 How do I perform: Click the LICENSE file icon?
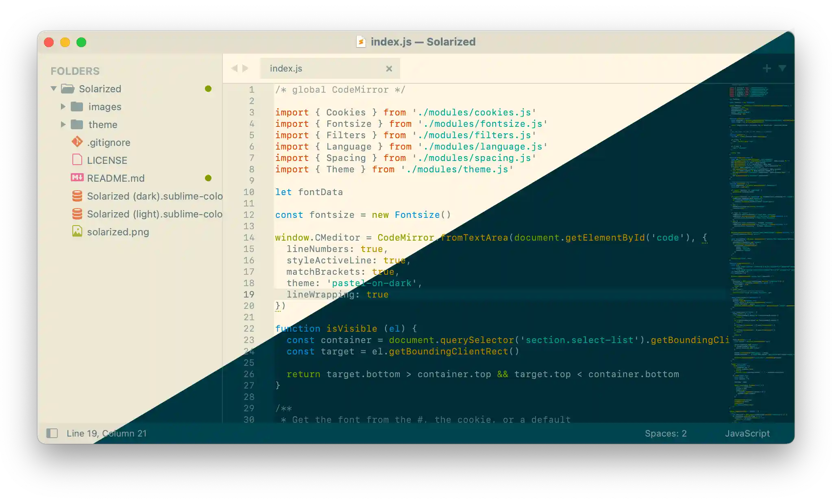[x=77, y=160]
